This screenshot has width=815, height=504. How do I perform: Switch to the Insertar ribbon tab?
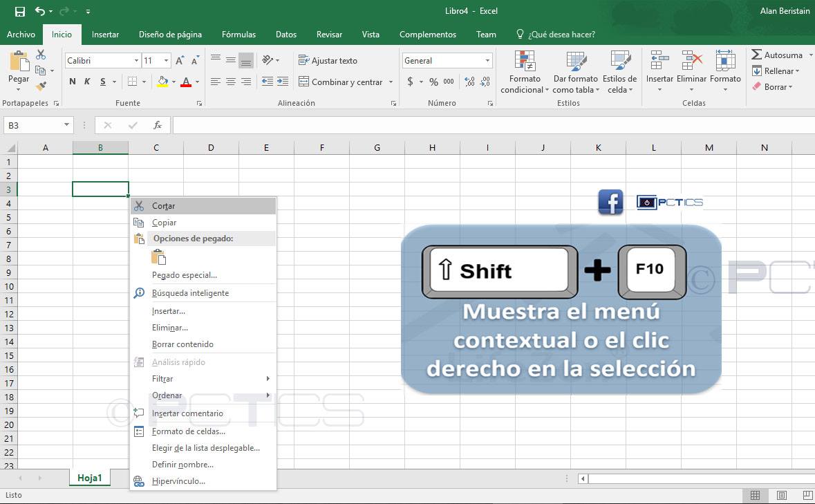(x=105, y=35)
